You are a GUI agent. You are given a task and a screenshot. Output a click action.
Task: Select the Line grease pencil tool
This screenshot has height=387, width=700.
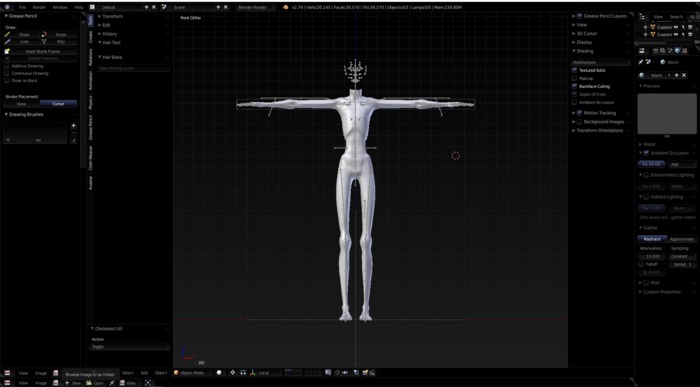point(21,42)
